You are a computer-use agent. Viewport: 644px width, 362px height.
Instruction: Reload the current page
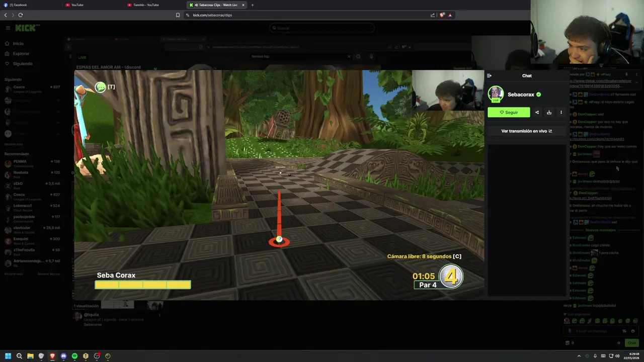[21, 15]
